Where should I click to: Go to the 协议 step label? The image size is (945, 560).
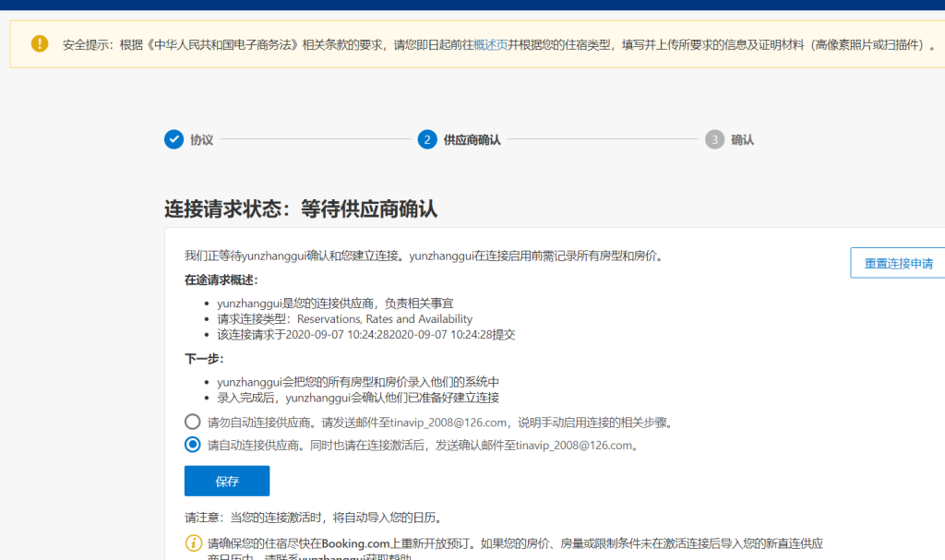201,140
